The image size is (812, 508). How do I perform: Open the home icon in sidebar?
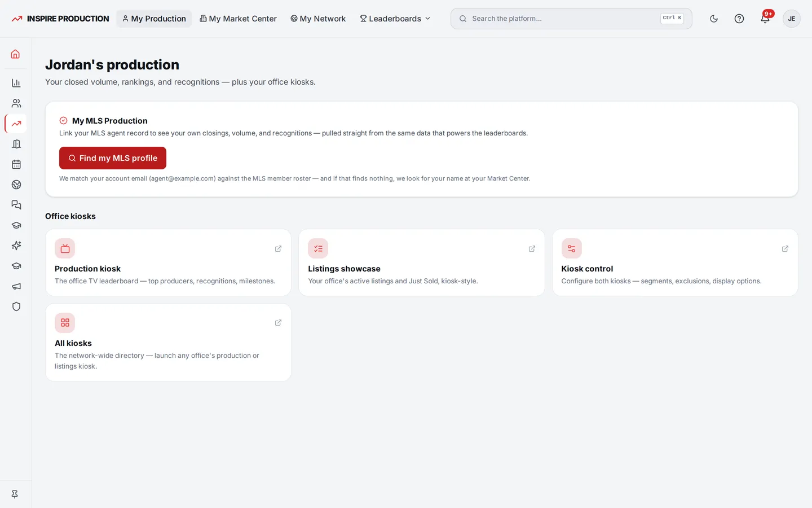pos(16,54)
